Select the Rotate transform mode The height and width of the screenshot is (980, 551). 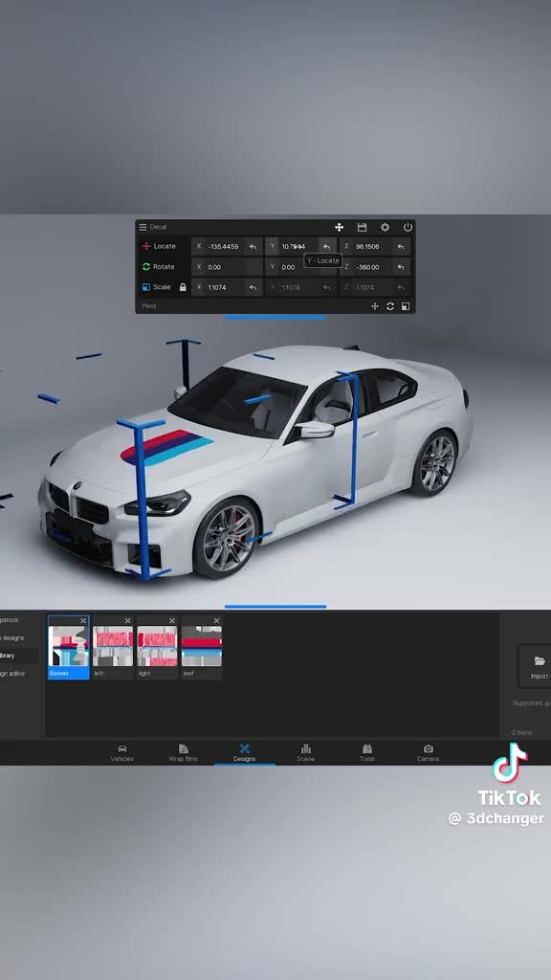(x=159, y=267)
